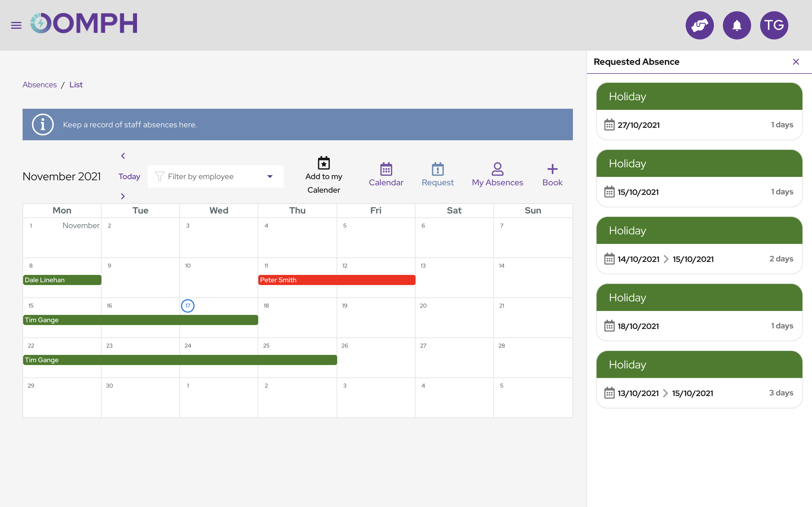This screenshot has height=507, width=812.
Task: Click the Add to my Calender icon
Action: point(323,163)
